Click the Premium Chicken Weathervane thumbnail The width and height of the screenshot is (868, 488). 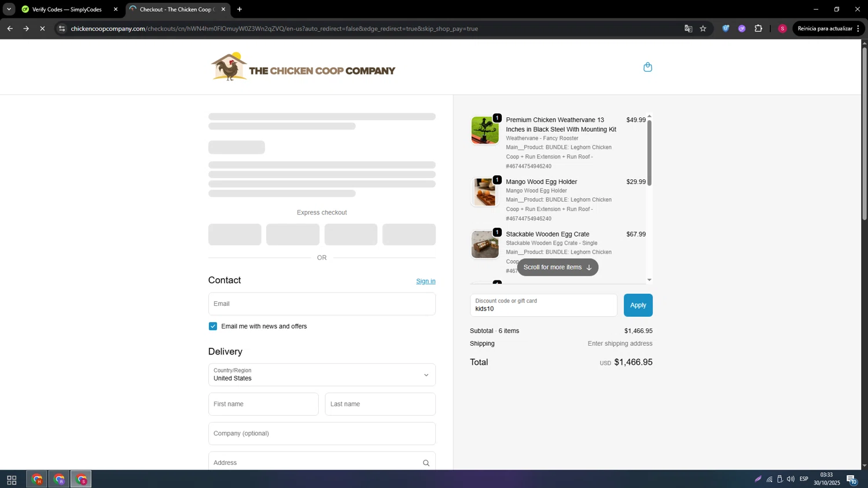coord(485,130)
